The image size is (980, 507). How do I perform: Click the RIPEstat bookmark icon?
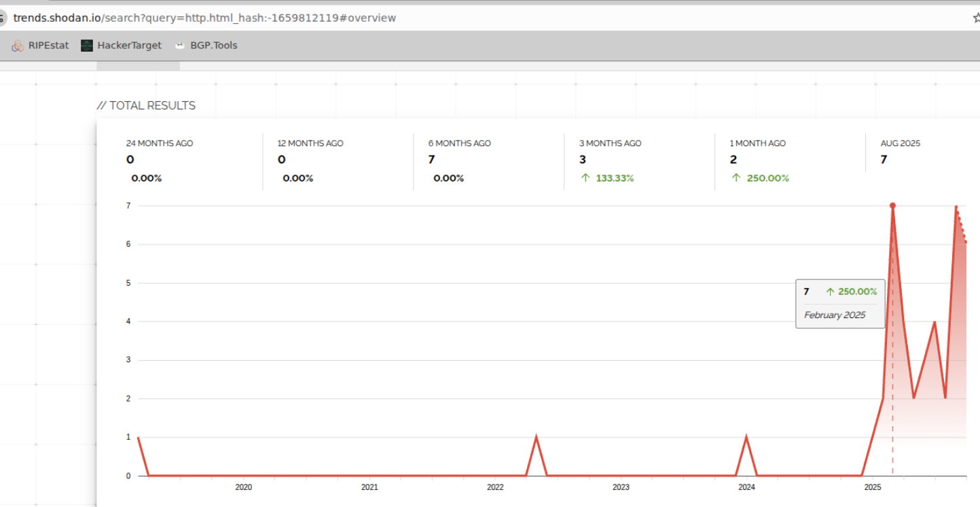(18, 46)
